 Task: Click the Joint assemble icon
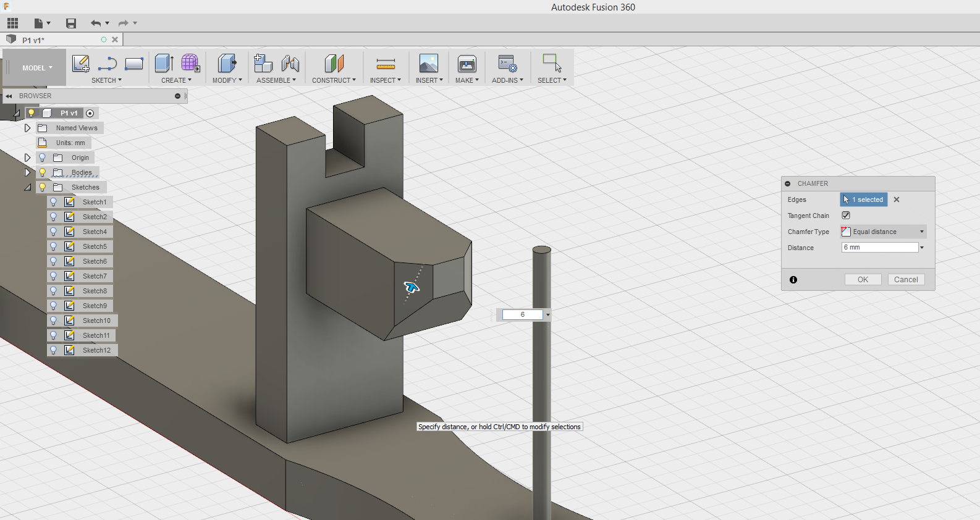290,63
